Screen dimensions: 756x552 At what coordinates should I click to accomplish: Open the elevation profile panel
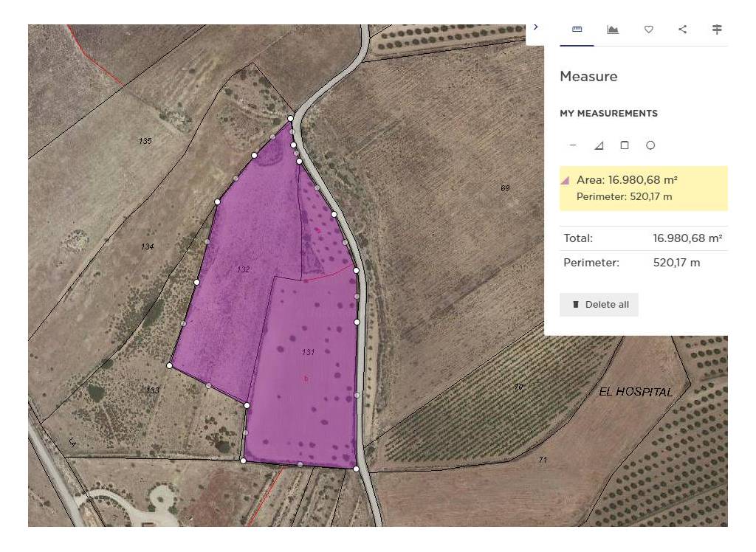[612, 30]
